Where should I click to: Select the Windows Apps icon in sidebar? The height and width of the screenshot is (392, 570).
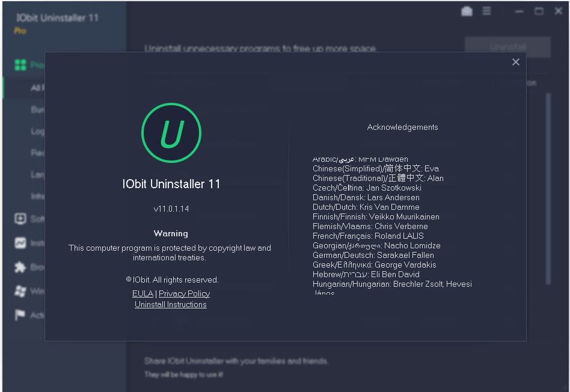tap(20, 291)
